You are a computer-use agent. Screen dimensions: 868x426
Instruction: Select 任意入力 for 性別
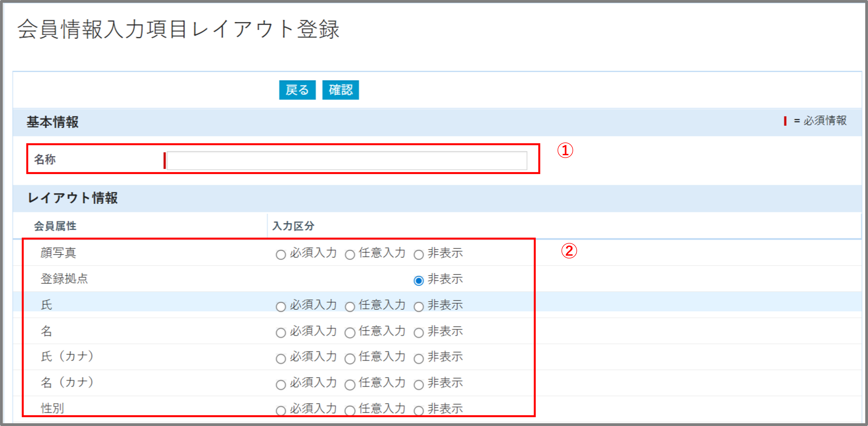350,410
